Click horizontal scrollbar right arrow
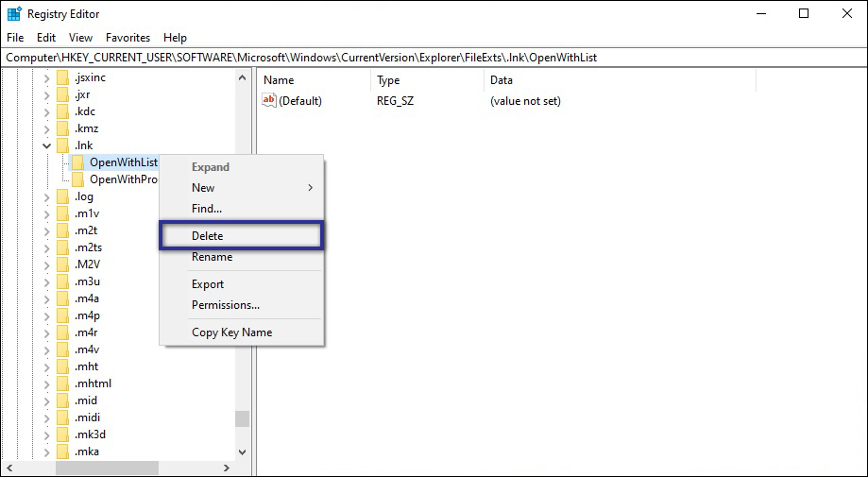Image resolution: width=868 pixels, height=477 pixels. (227, 468)
